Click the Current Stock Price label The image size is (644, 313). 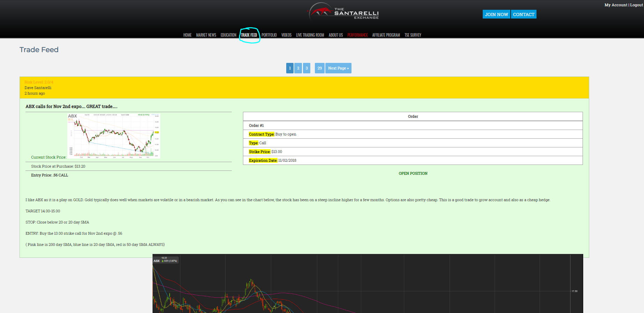click(49, 157)
